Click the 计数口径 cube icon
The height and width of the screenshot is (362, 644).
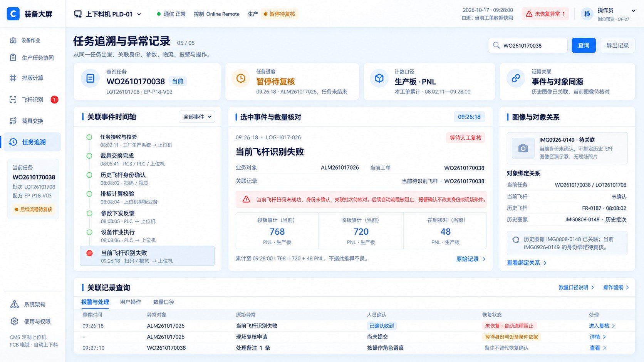point(379,78)
